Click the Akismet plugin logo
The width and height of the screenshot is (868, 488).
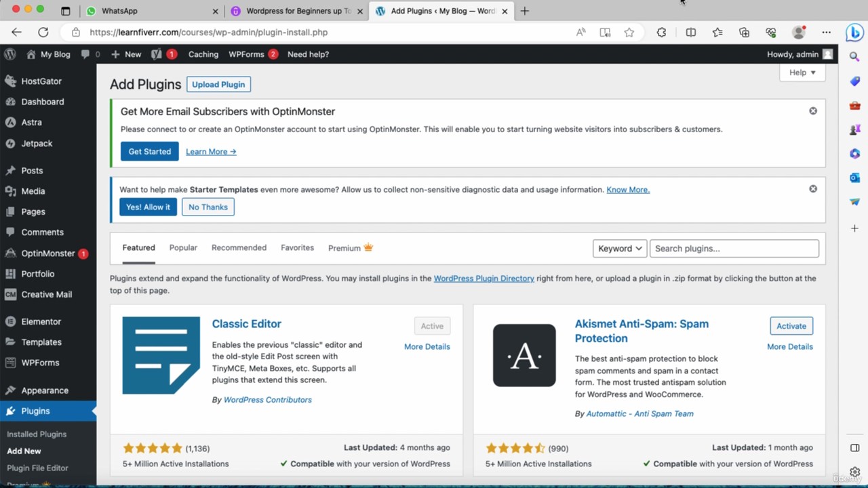point(524,355)
